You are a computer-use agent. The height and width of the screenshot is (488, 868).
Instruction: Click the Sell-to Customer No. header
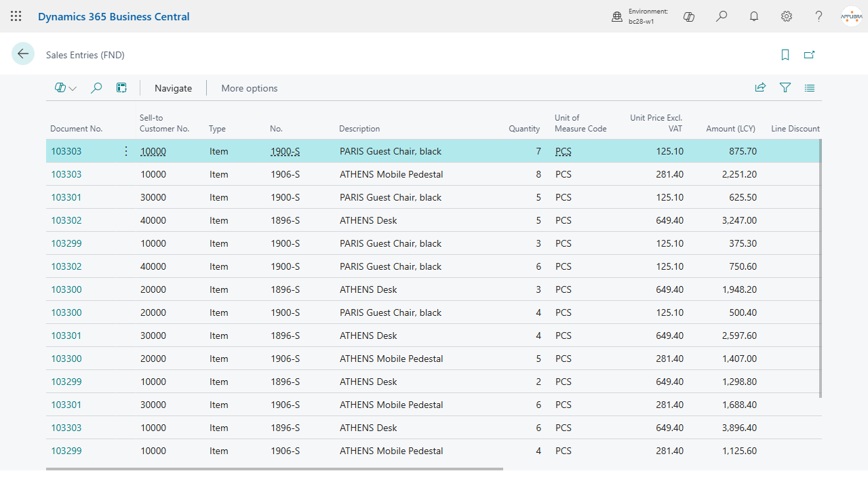click(x=165, y=123)
